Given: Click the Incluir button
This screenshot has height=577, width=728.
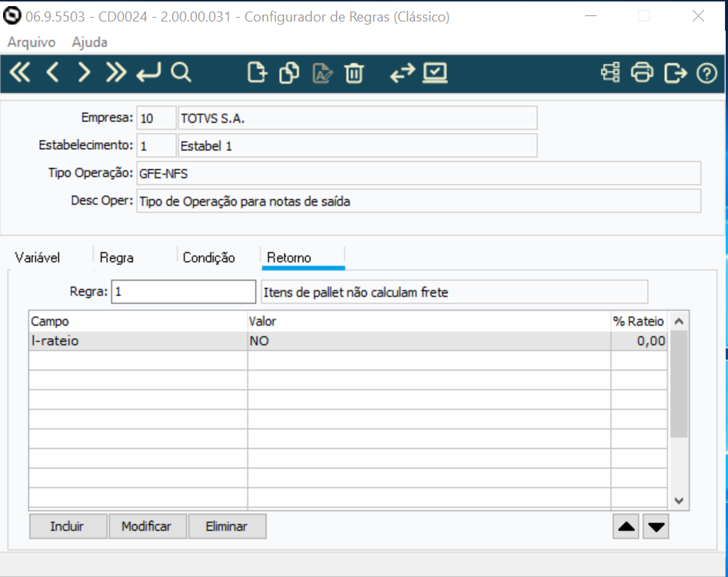Looking at the screenshot, I should pyautogui.click(x=68, y=526).
